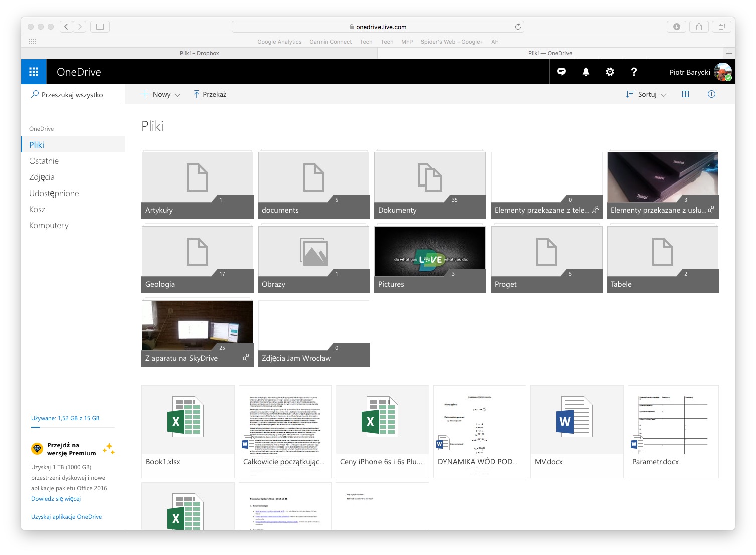
Task: Show all Safari tabs overview
Action: [721, 27]
